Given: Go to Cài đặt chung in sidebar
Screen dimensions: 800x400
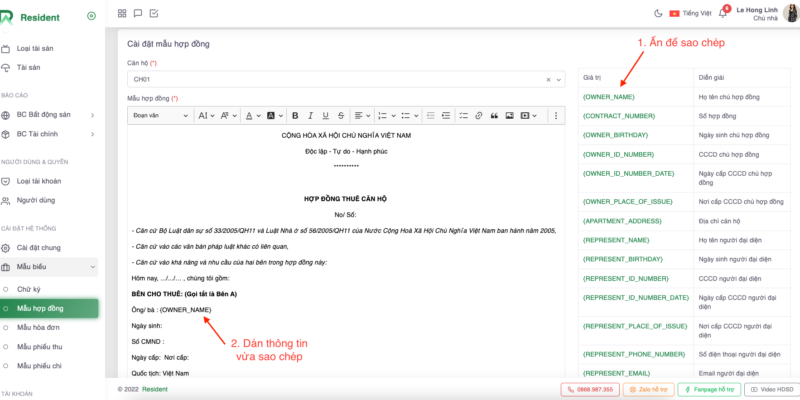Looking at the screenshot, I should [x=38, y=247].
